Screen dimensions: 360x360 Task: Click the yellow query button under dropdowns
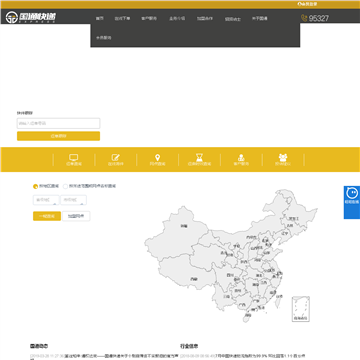coord(47,216)
